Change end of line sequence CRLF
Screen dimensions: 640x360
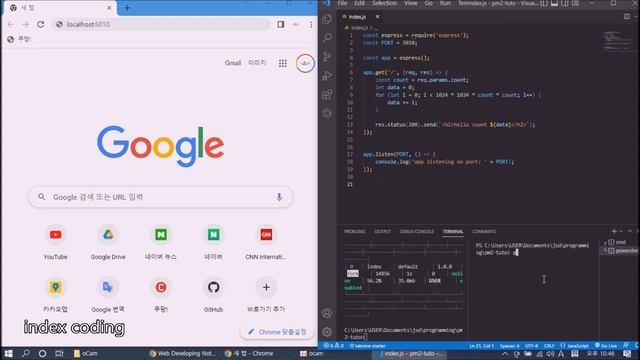pos(549,346)
